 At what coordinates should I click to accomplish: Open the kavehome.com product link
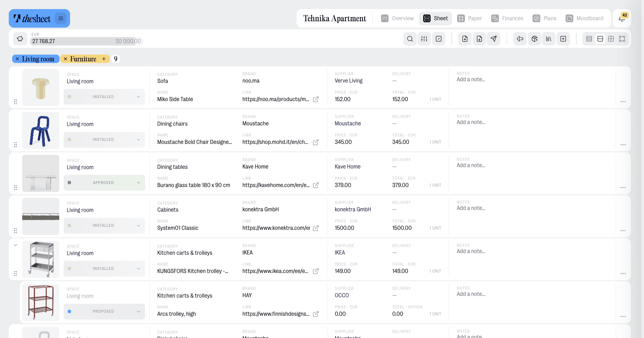276,185
